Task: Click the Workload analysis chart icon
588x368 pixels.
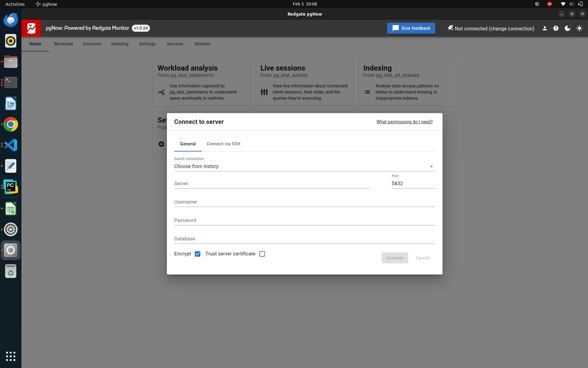Action: pyautogui.click(x=161, y=92)
